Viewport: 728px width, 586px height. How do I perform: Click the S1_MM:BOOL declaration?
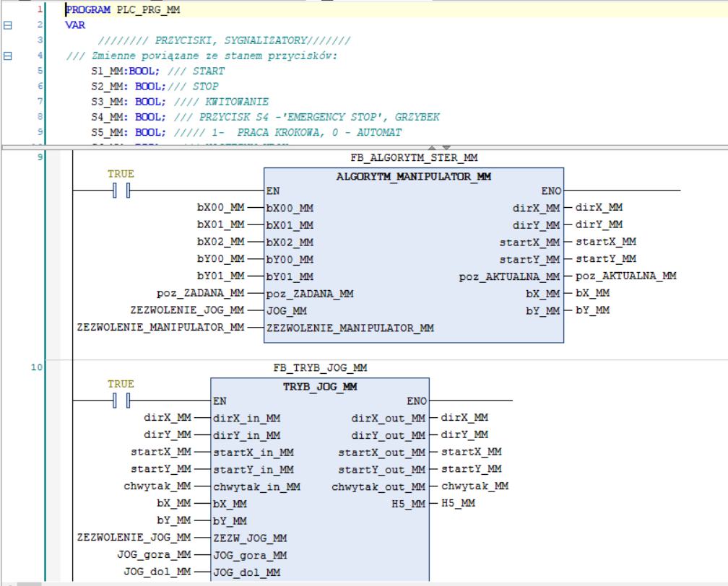[126, 71]
